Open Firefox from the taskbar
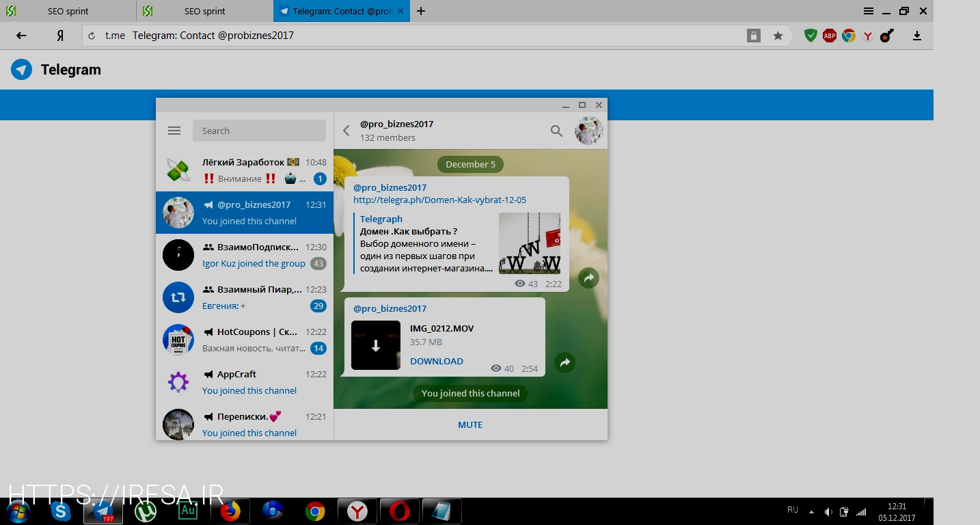Viewport: 980px width, 525px height. pyautogui.click(x=230, y=511)
